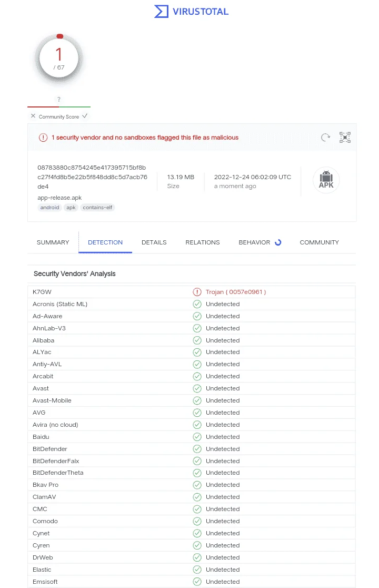Open the similarity graph icon
Image resolution: width=379 pixels, height=588 pixels.
(x=345, y=137)
